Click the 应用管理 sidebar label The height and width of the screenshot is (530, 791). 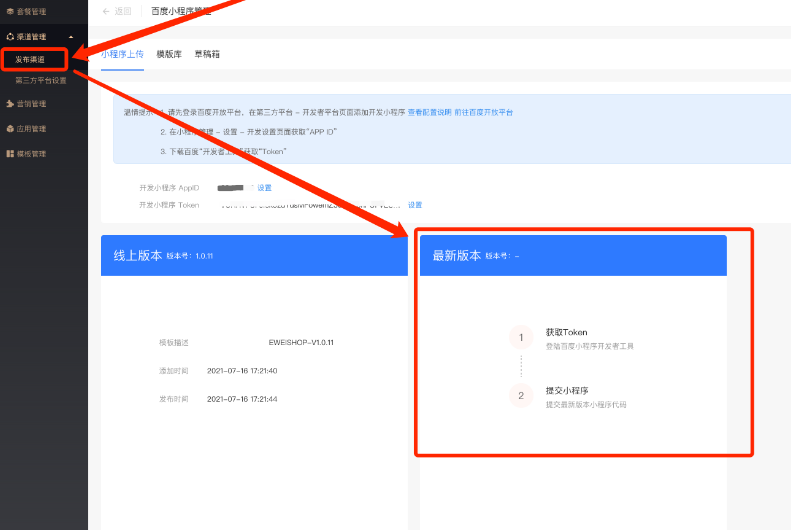[31, 129]
